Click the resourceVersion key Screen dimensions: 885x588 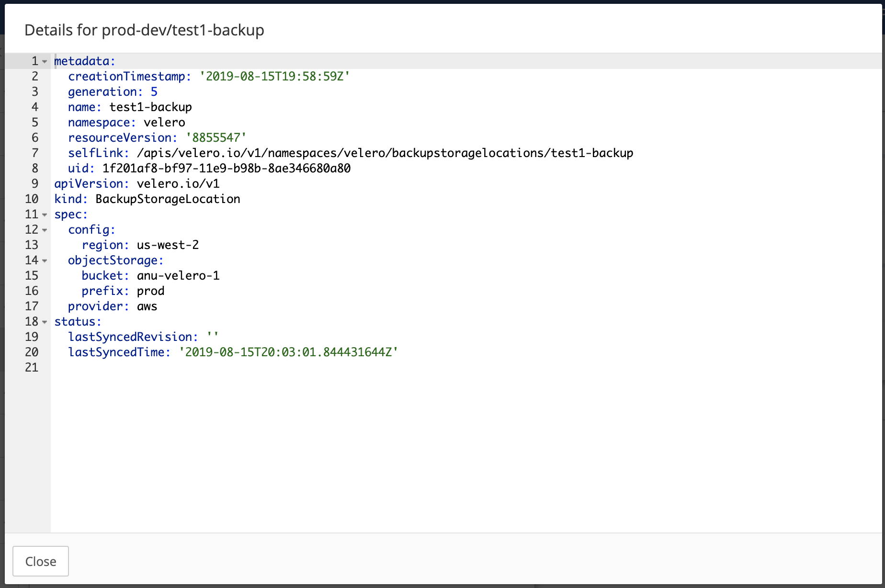123,138
